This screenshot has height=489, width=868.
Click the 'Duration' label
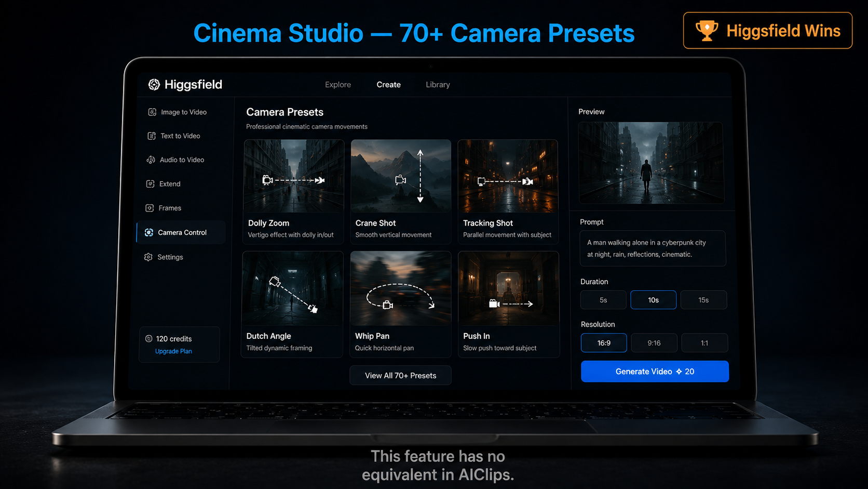click(x=594, y=282)
